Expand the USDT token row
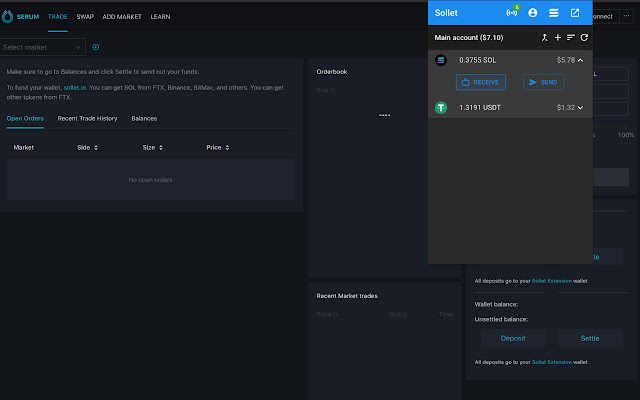Image resolution: width=640 pixels, height=400 pixels. point(580,107)
